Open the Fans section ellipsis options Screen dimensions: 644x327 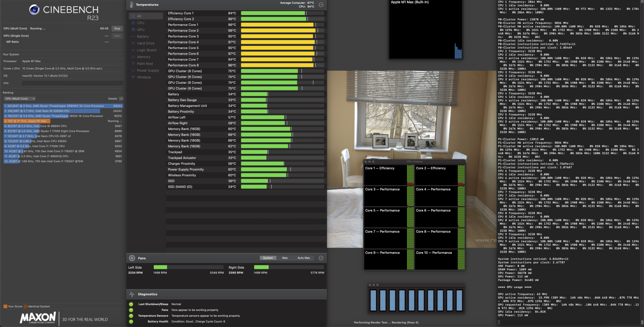(x=321, y=258)
